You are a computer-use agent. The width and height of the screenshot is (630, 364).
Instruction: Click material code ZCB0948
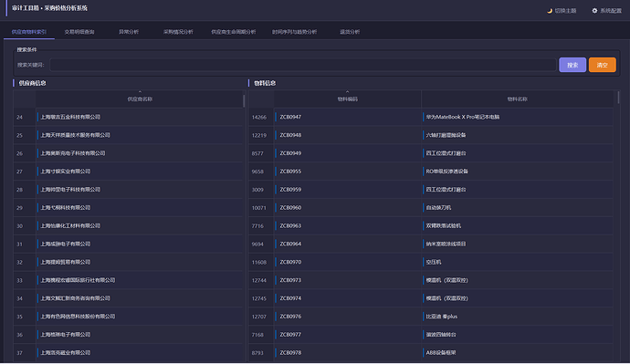point(290,135)
